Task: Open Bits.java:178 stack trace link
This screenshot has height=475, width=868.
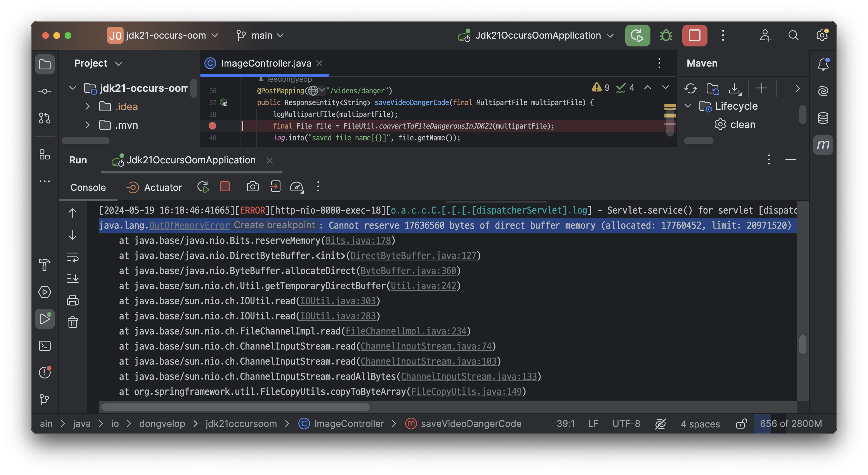Action: tap(358, 240)
